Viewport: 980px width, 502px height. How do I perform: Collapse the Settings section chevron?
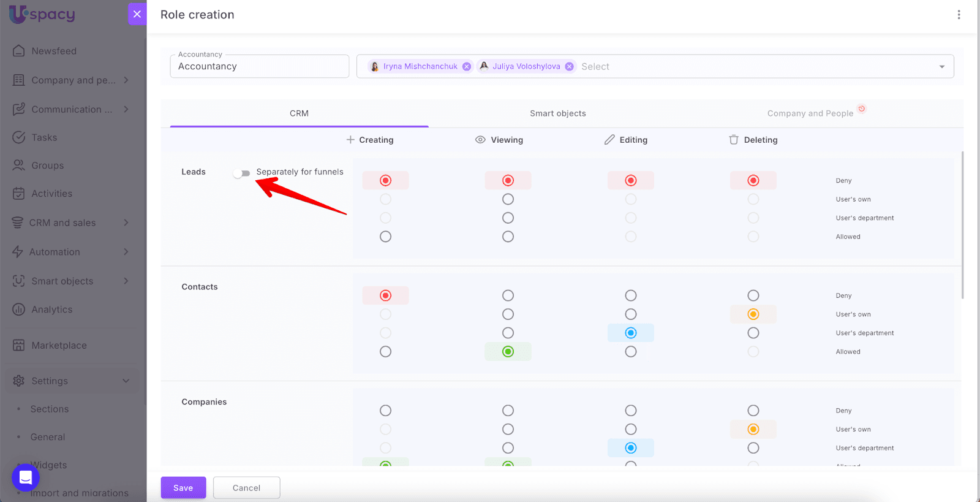click(x=126, y=381)
